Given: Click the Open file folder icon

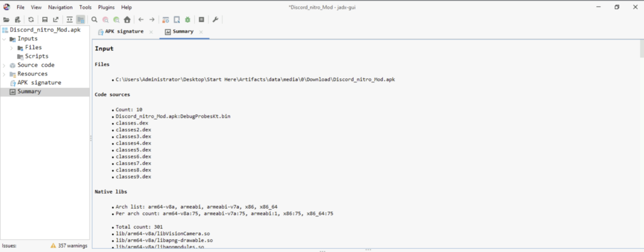Looking at the screenshot, I should 6,19.
